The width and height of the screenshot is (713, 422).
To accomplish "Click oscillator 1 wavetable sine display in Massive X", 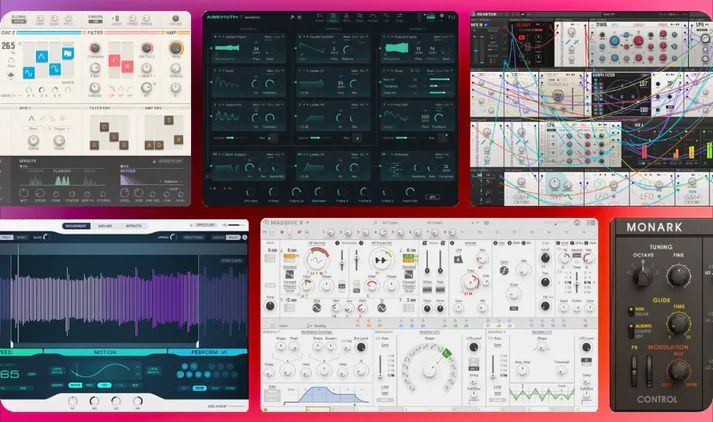I will (317, 260).
